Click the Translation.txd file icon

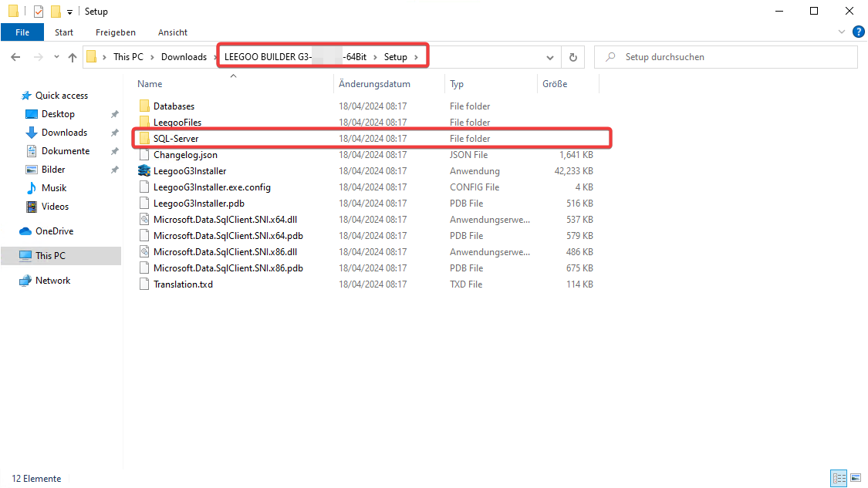tap(144, 284)
